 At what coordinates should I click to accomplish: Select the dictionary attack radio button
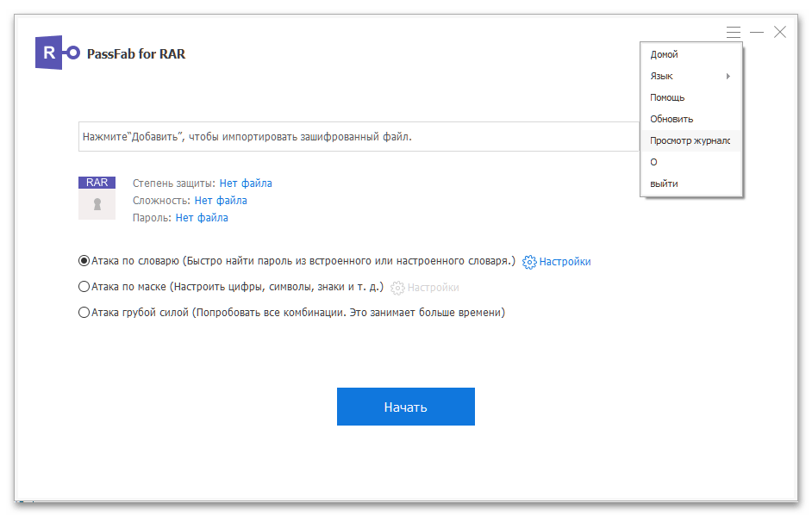pos(84,261)
